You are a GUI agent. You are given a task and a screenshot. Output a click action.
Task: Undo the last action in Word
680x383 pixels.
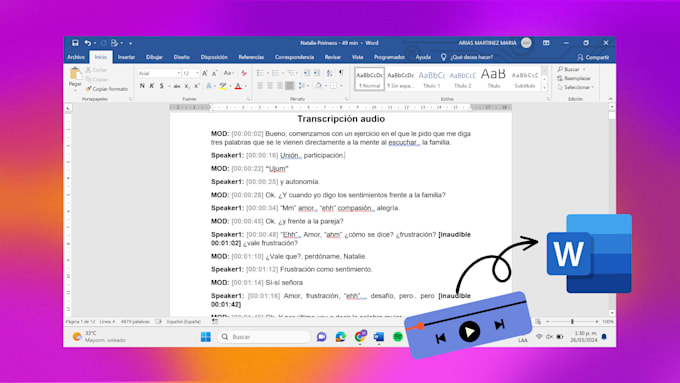click(x=88, y=43)
